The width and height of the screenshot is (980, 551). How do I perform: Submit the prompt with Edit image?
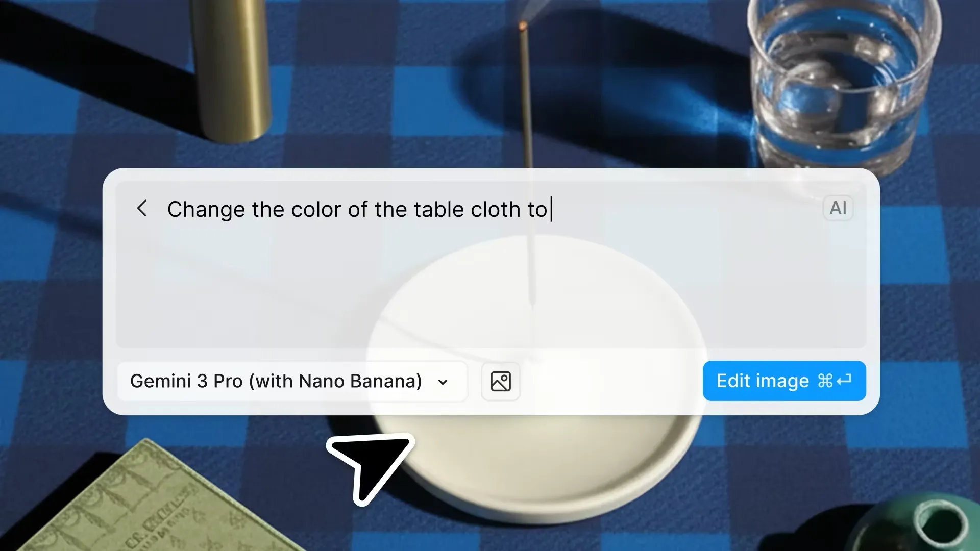(784, 381)
